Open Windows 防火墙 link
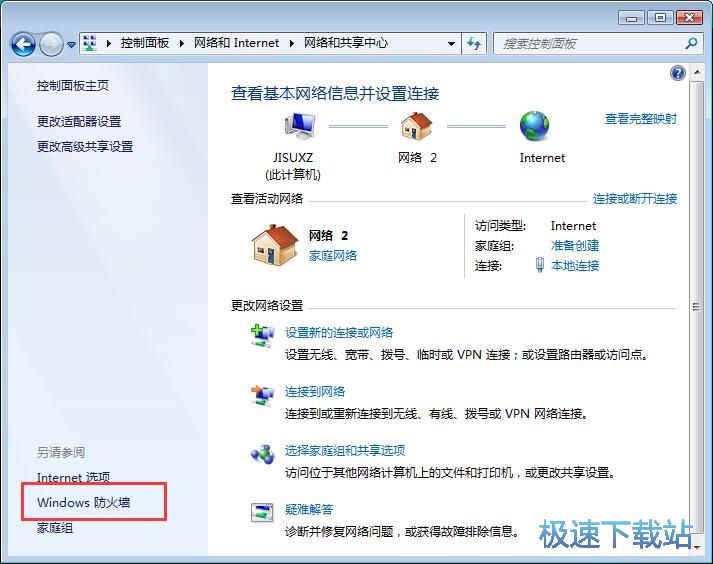The image size is (713, 564). pos(84,503)
